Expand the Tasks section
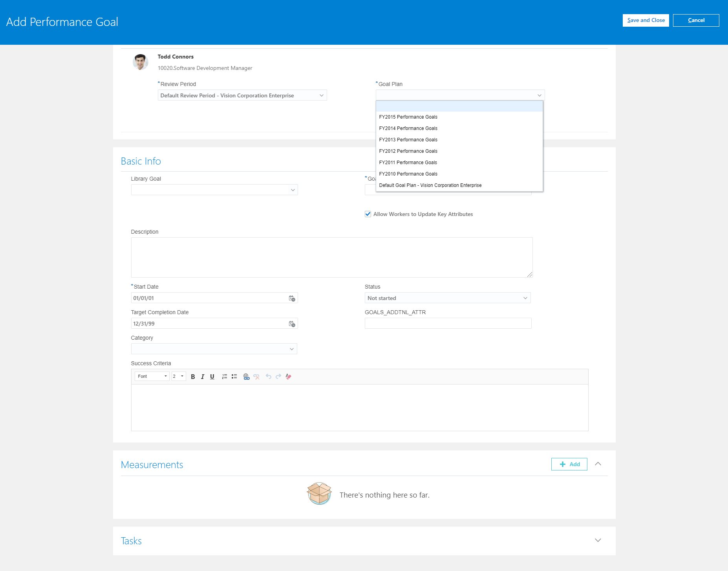The width and height of the screenshot is (728, 571). (598, 540)
